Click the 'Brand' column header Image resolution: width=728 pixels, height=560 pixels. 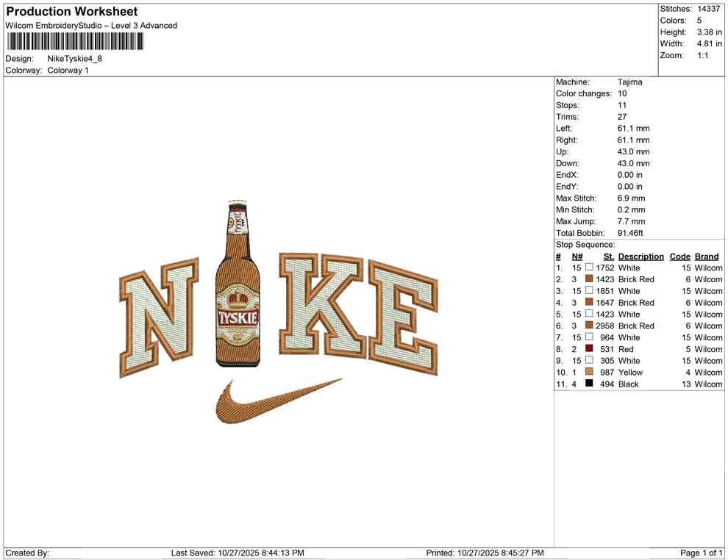pyautogui.click(x=707, y=256)
